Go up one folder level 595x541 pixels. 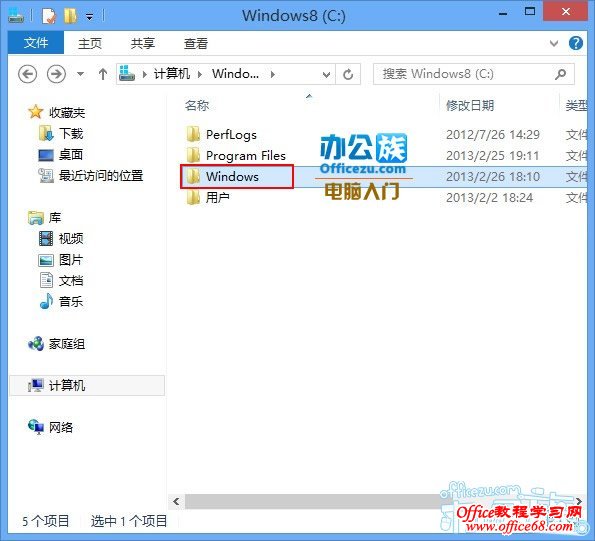(103, 74)
